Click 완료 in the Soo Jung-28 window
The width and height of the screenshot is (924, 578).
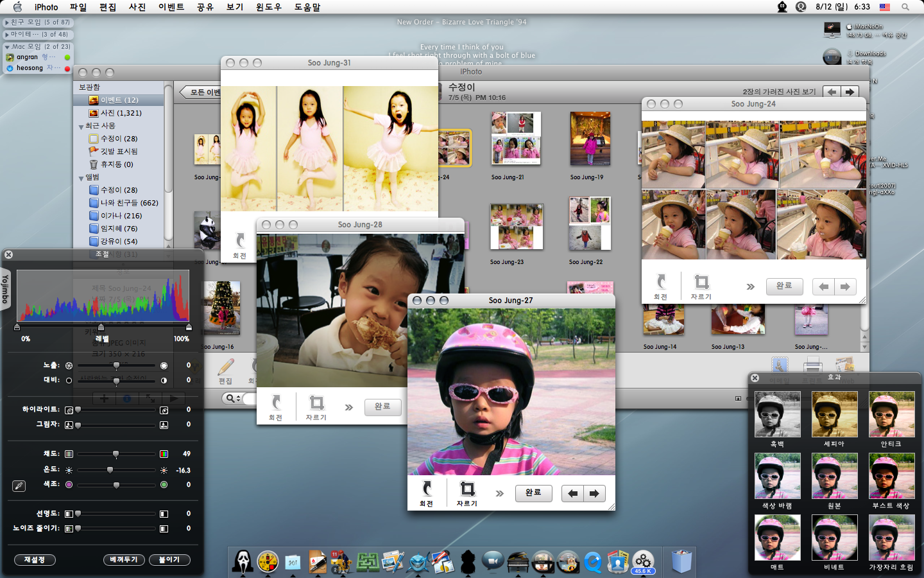click(382, 407)
